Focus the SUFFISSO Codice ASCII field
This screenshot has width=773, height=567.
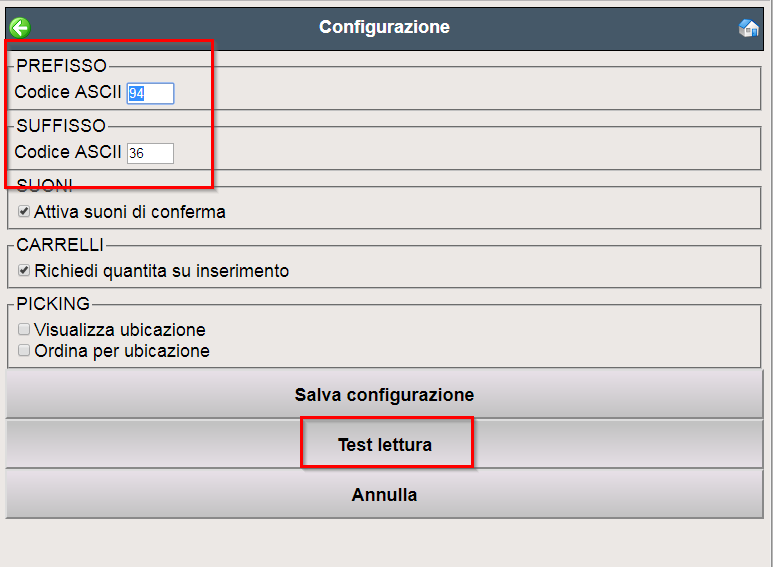[x=150, y=153]
